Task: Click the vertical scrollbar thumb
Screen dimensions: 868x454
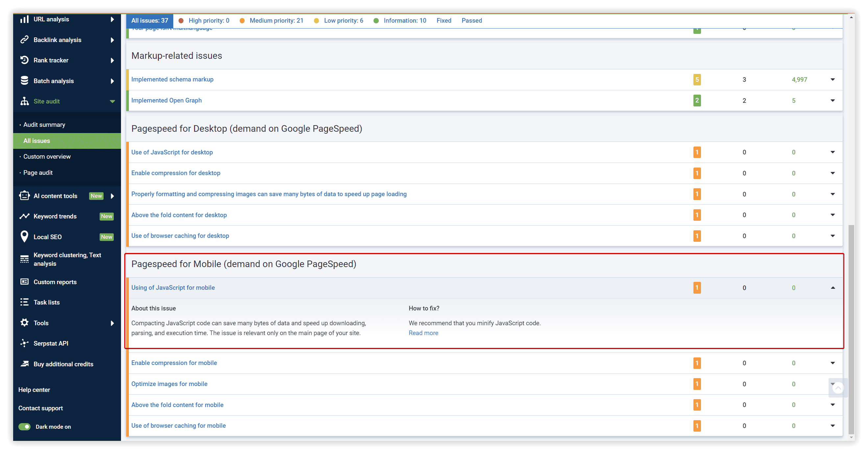Action: pyautogui.click(x=851, y=330)
